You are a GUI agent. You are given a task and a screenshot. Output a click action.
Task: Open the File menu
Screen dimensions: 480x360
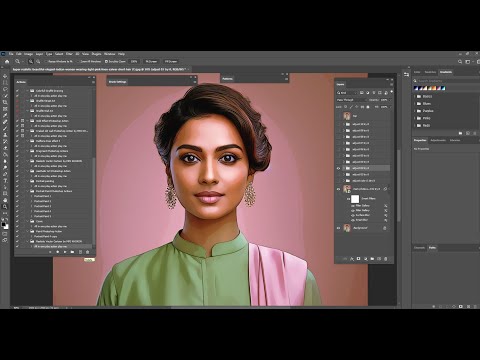point(11,54)
